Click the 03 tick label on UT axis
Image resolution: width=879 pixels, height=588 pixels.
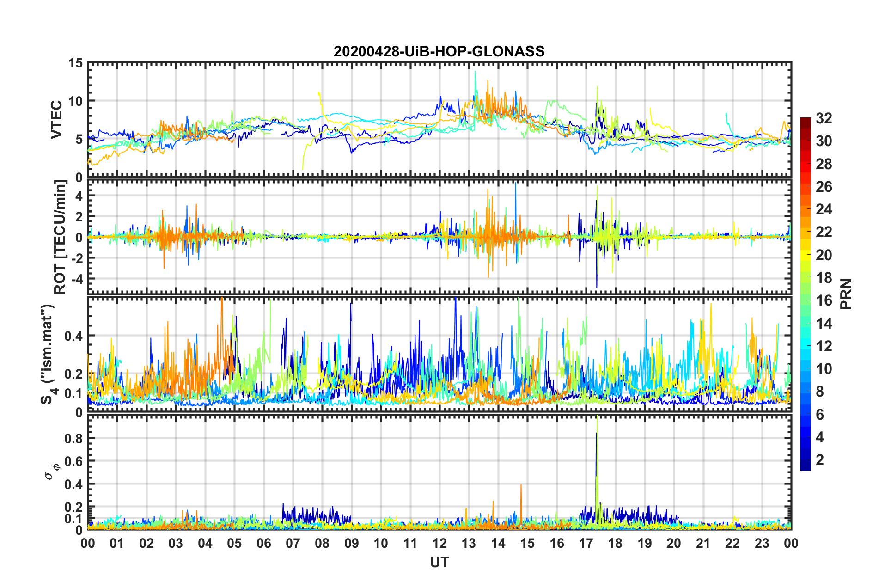pyautogui.click(x=176, y=544)
